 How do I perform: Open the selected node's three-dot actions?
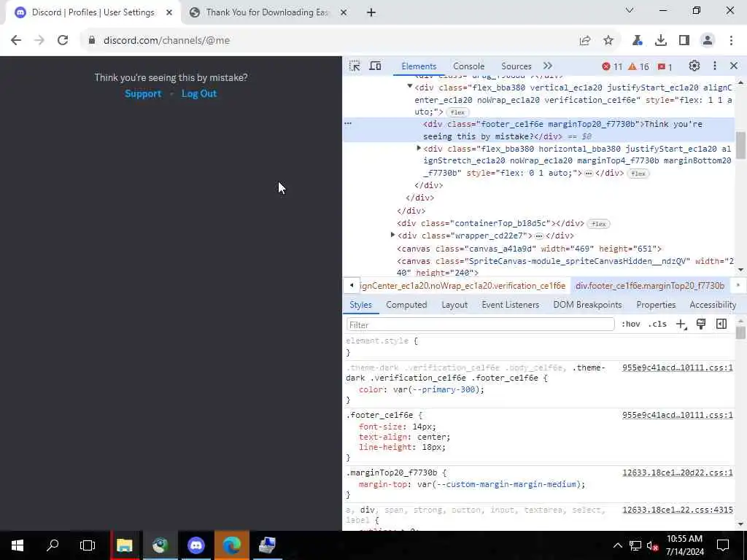point(348,123)
